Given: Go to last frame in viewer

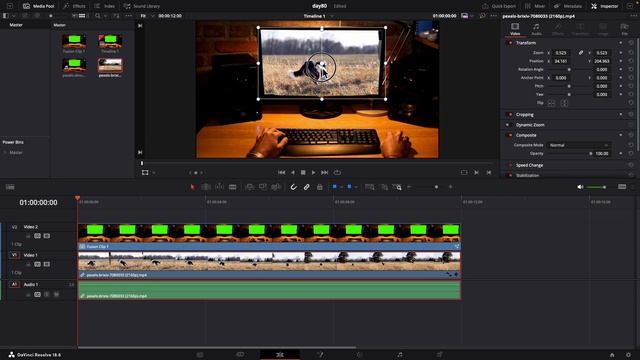Looking at the screenshot, I should (x=324, y=173).
